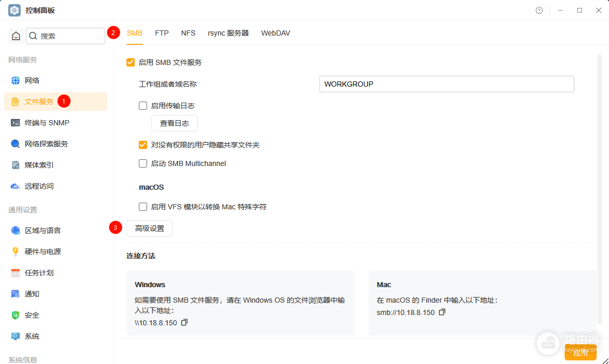Image resolution: width=609 pixels, height=364 pixels.
Task: Open 任务计划 in the sidebar
Action: tap(56, 273)
